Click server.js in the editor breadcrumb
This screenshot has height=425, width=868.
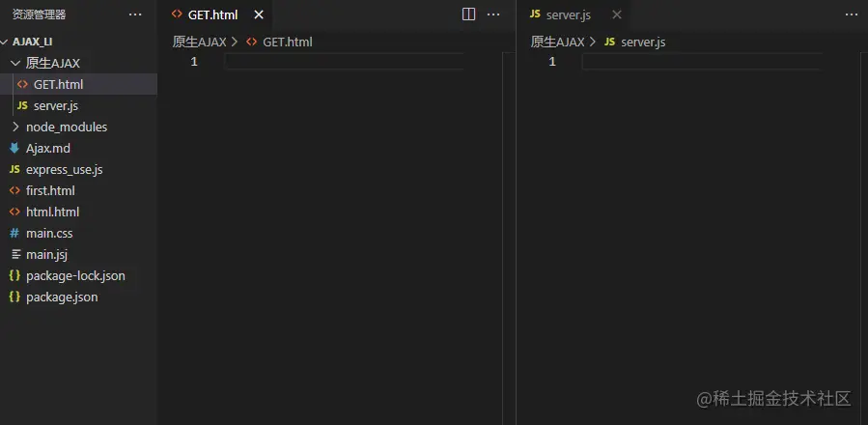tap(643, 42)
